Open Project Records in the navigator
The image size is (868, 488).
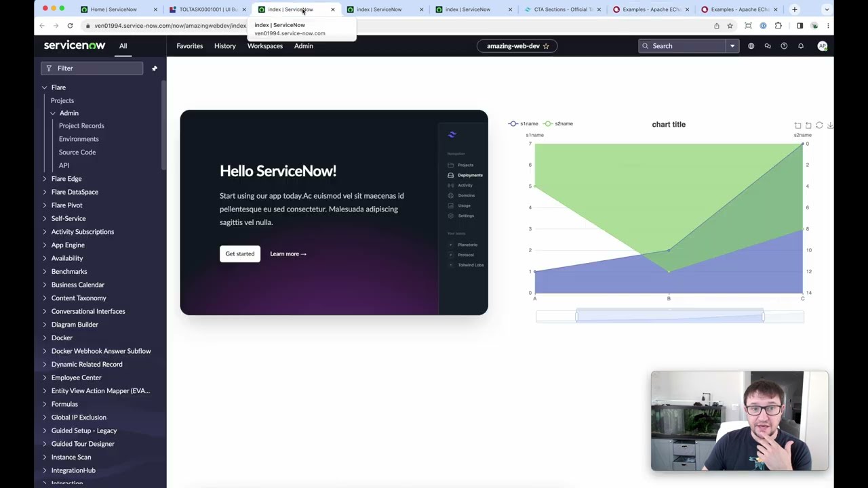tap(81, 126)
